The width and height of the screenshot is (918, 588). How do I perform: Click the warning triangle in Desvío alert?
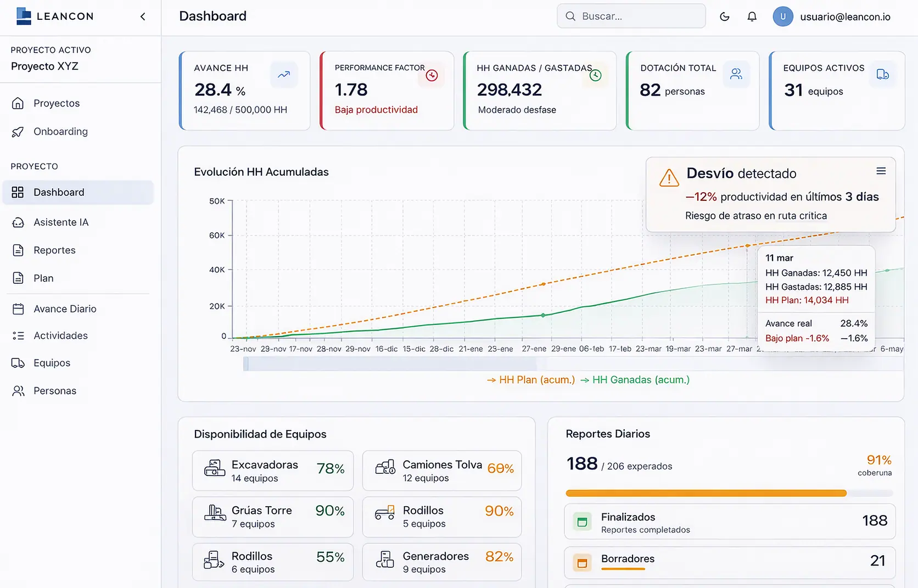[x=669, y=177]
